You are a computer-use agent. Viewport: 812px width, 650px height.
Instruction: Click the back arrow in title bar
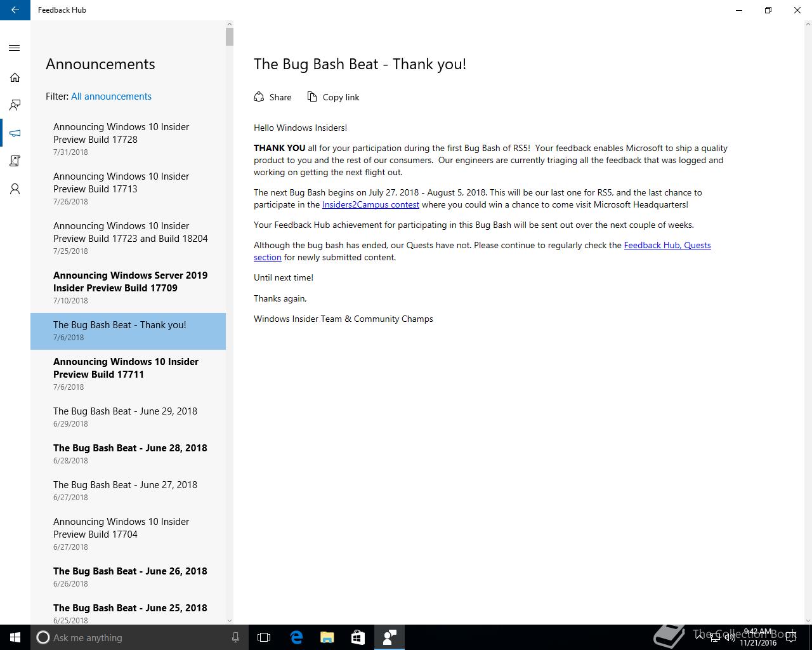[x=15, y=10]
